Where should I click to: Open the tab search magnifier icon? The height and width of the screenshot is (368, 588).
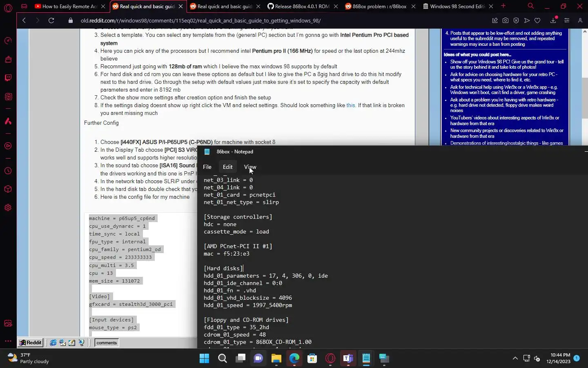530,6
